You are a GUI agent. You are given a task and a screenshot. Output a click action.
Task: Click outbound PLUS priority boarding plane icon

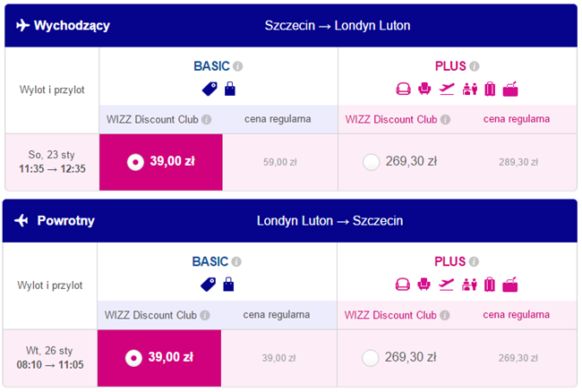tap(447, 89)
